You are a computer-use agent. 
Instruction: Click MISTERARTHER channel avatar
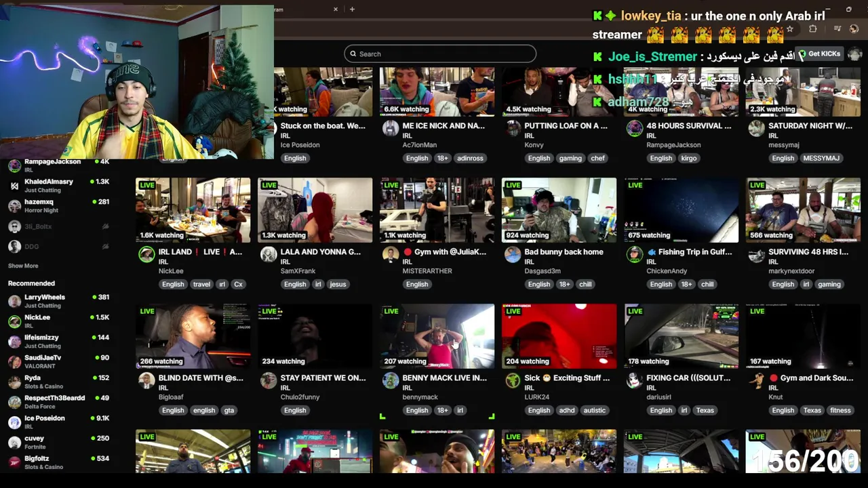(391, 254)
